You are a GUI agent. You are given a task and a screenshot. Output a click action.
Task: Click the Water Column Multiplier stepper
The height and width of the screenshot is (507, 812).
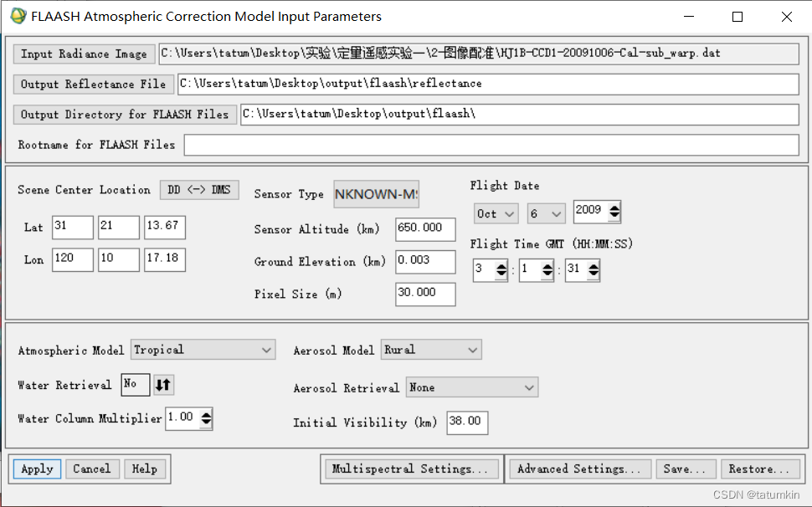(x=206, y=418)
